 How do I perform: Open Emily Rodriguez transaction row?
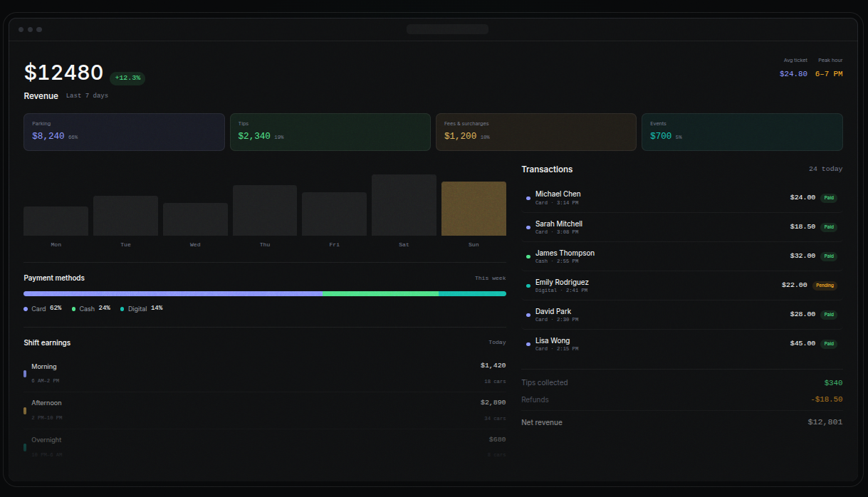pyautogui.click(x=681, y=286)
